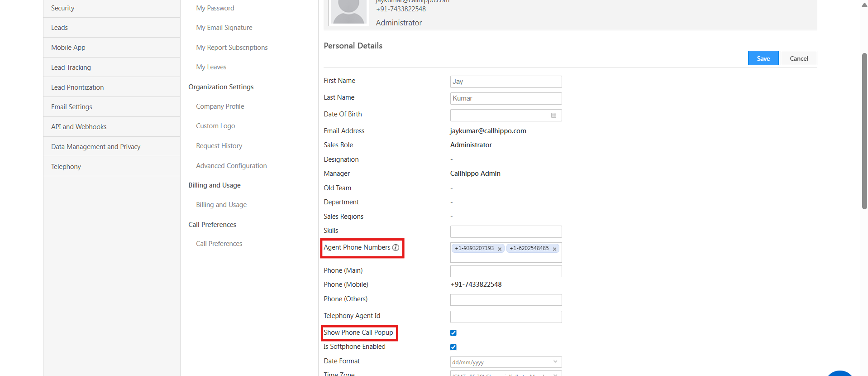Open Custom Logo settings
Screen dimensions: 868x376
(215, 126)
